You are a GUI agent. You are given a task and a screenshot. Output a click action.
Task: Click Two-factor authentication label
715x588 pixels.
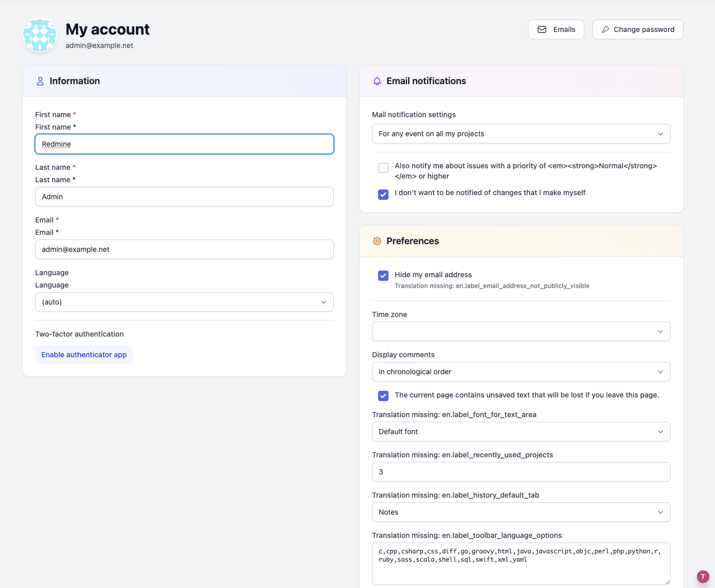click(x=80, y=334)
